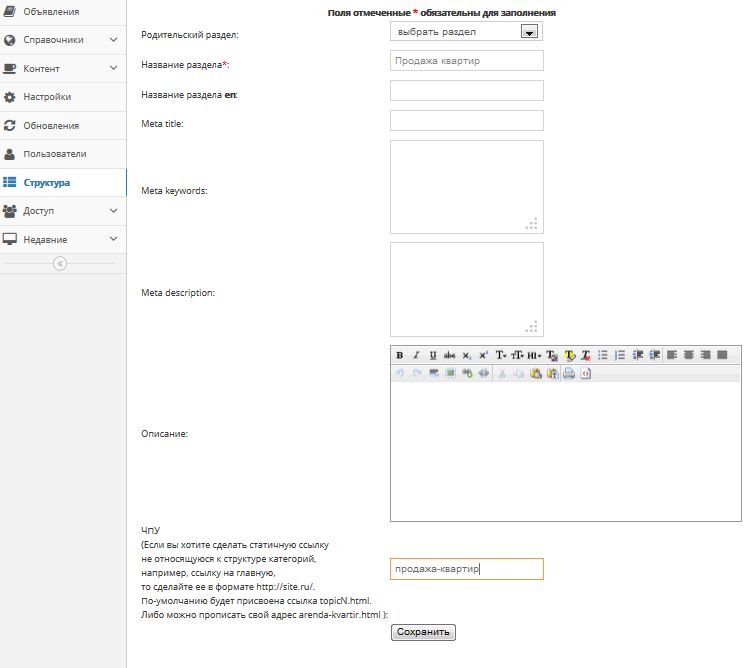Insert a bulleted list
The width and height of the screenshot is (751, 668).
(x=603, y=355)
